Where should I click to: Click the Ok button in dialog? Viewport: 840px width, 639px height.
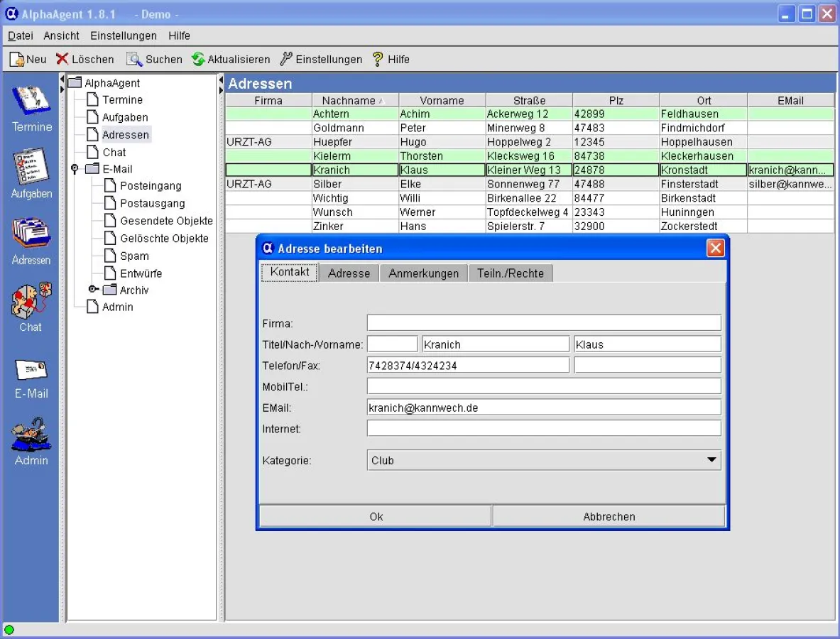[376, 516]
